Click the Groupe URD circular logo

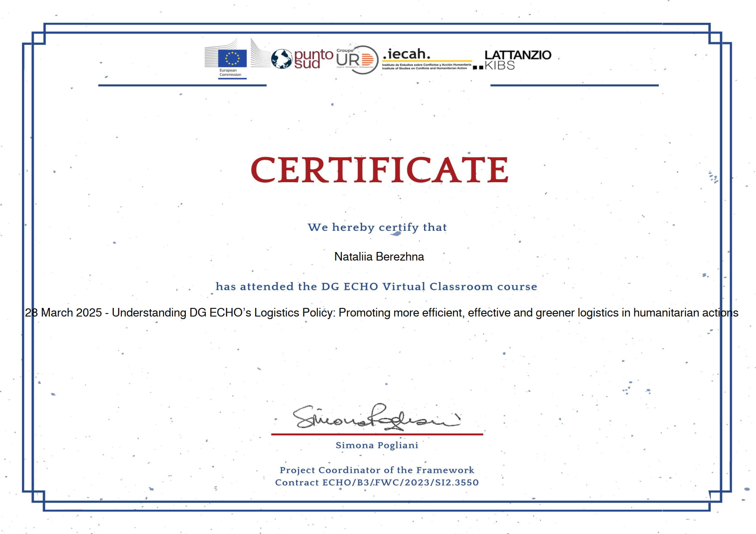(356, 60)
